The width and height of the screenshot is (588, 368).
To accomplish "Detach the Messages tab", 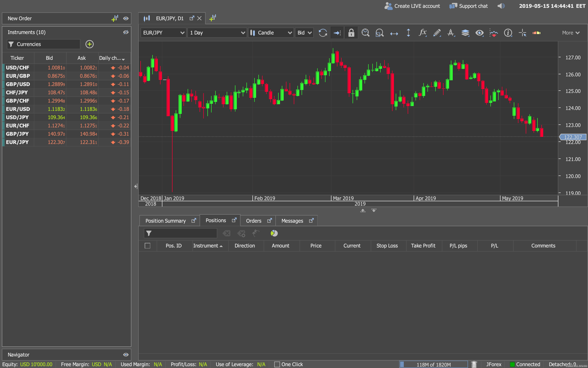I will coord(311,221).
